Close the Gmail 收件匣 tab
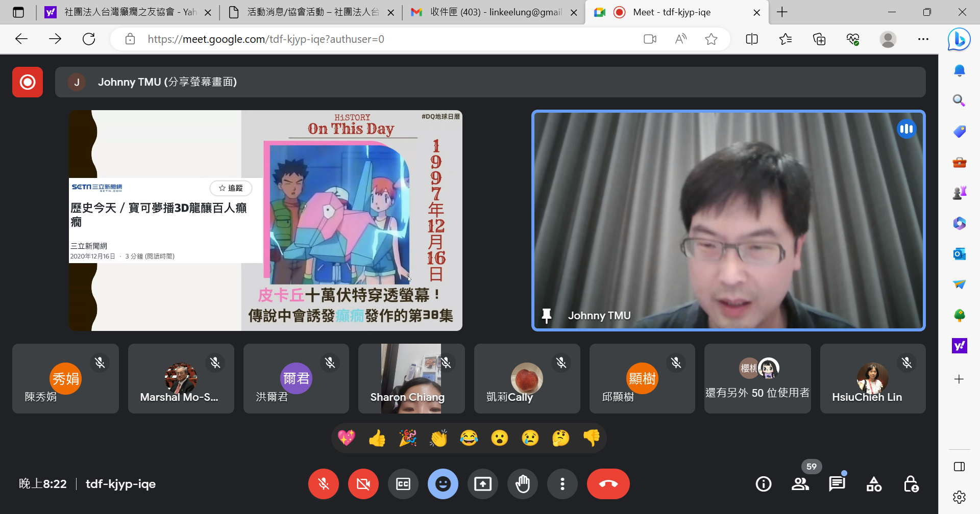This screenshot has height=514, width=980. (574, 12)
